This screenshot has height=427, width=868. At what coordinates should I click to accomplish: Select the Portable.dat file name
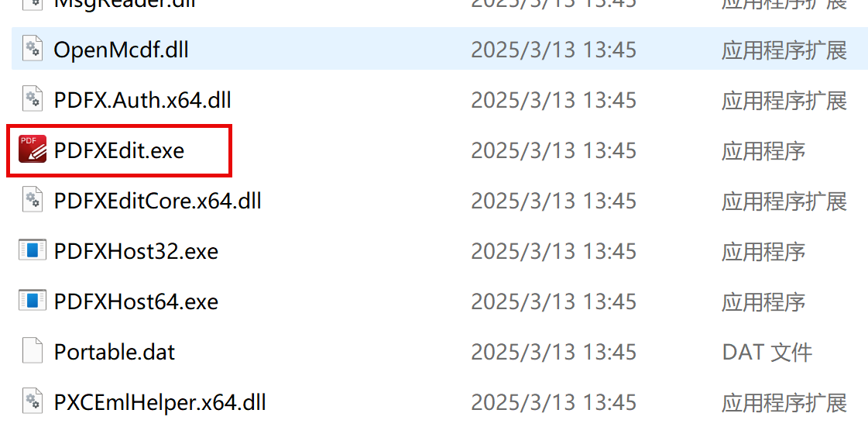tap(114, 352)
